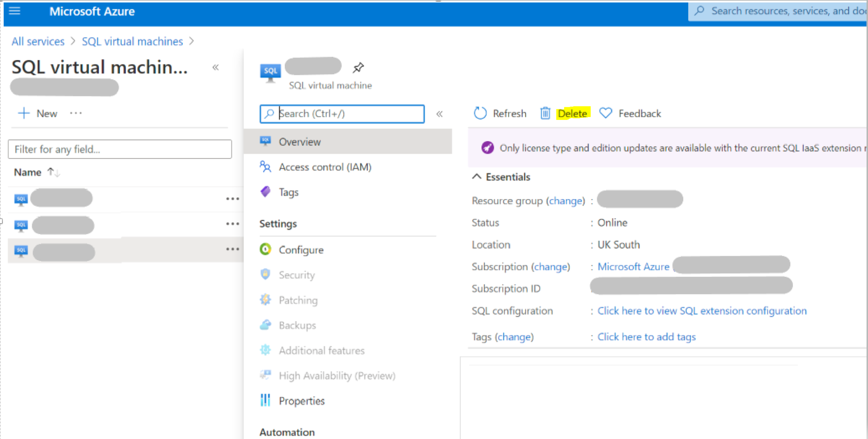868x439 pixels.
Task: Click the global search magnifier icon
Action: (x=700, y=11)
